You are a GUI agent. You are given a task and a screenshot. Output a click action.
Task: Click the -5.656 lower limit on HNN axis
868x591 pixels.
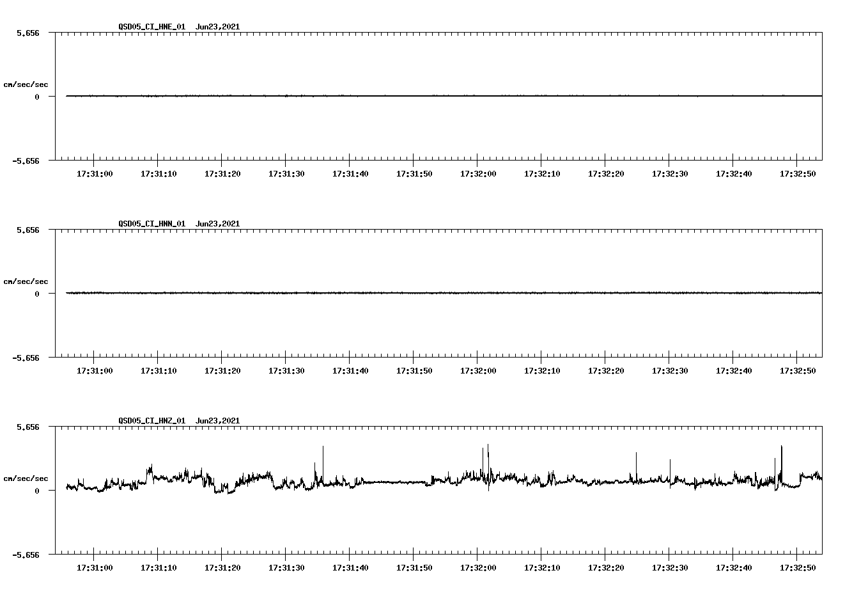[x=26, y=358]
